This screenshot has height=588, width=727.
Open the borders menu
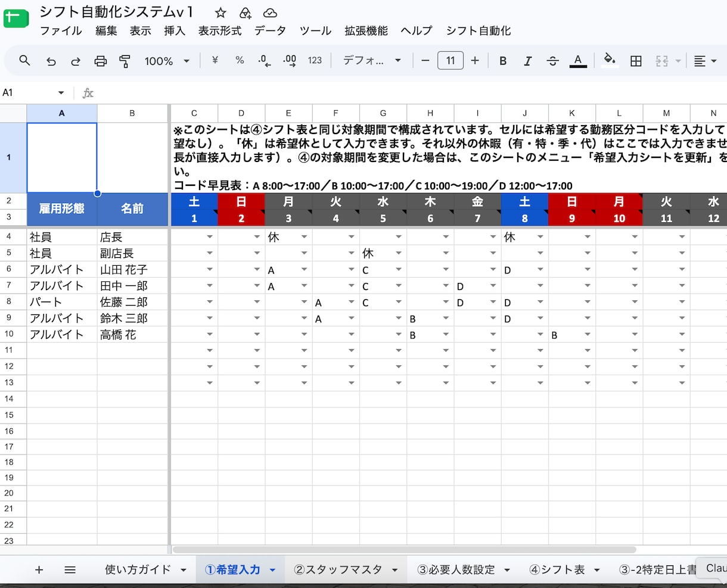(636, 61)
